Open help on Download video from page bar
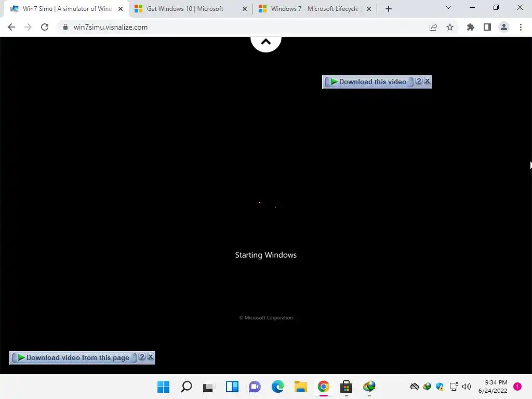 [142, 357]
